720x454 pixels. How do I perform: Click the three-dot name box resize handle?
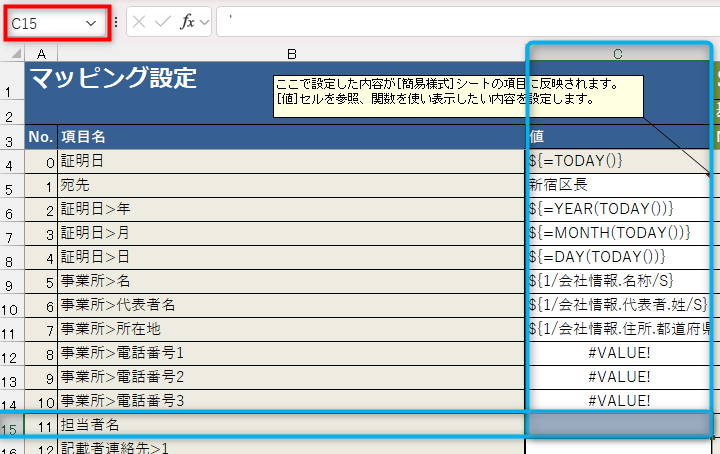click(116, 22)
